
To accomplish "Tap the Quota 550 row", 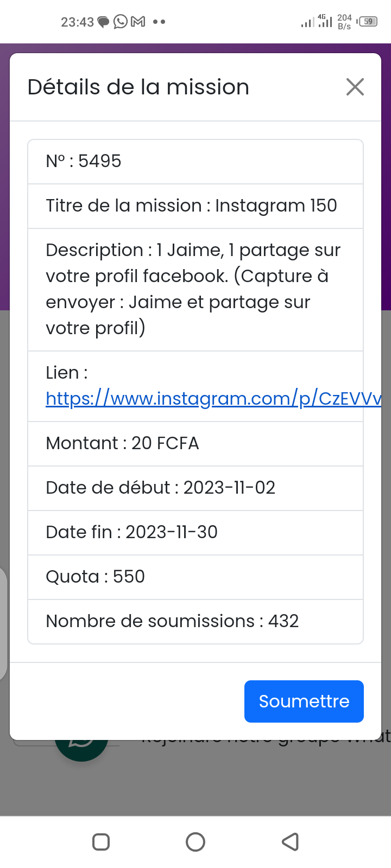I will (195, 577).
